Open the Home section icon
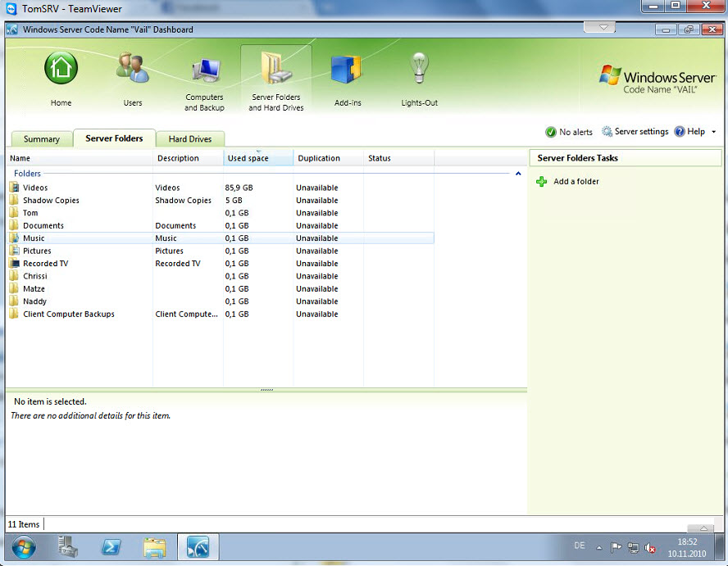This screenshot has height=566, width=728. pos(61,68)
